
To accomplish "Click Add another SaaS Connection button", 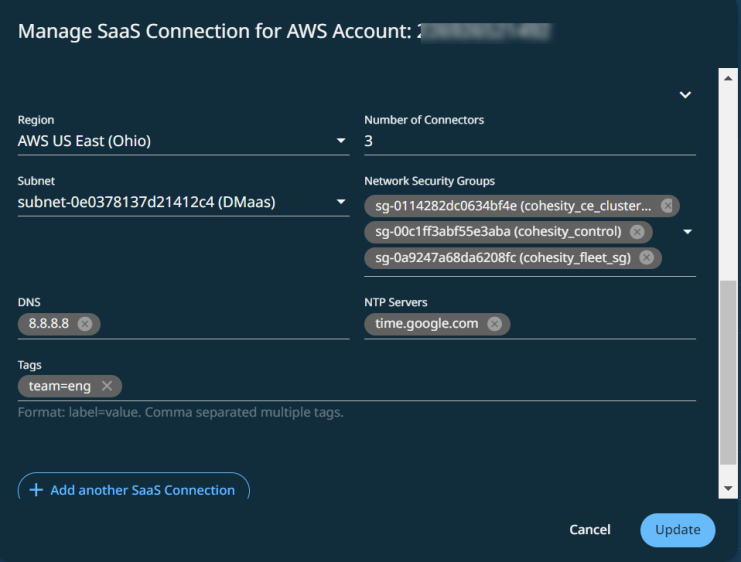I will click(x=134, y=489).
